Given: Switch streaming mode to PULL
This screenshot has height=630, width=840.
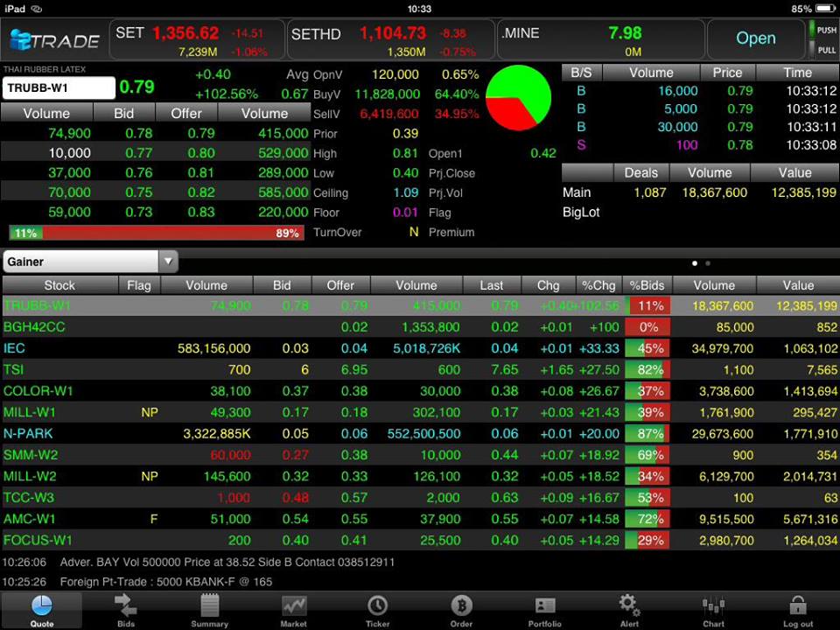Looking at the screenshot, I should [x=822, y=50].
